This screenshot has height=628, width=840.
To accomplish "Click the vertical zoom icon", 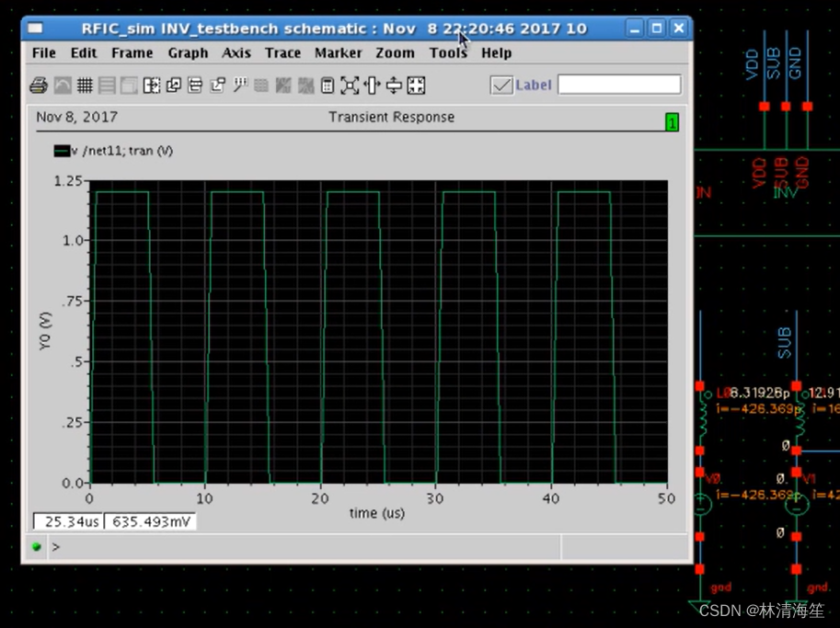I will [x=394, y=86].
